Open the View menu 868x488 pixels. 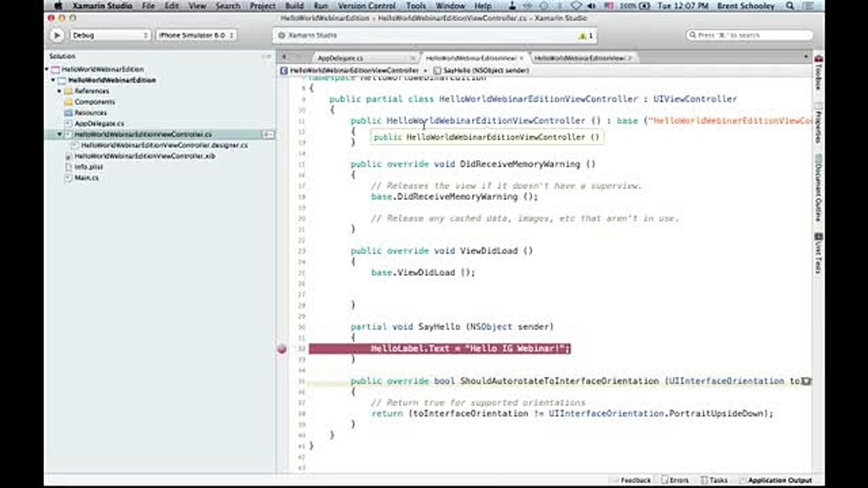click(x=197, y=5)
